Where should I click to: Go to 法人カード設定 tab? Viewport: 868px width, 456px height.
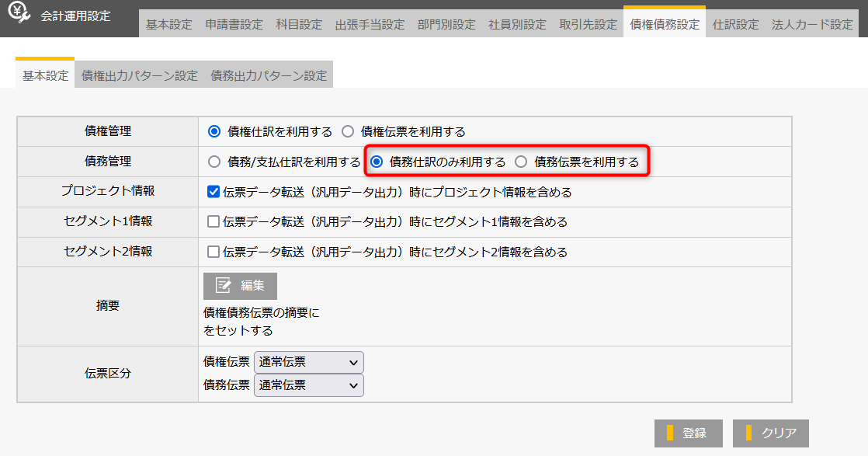pos(812,24)
